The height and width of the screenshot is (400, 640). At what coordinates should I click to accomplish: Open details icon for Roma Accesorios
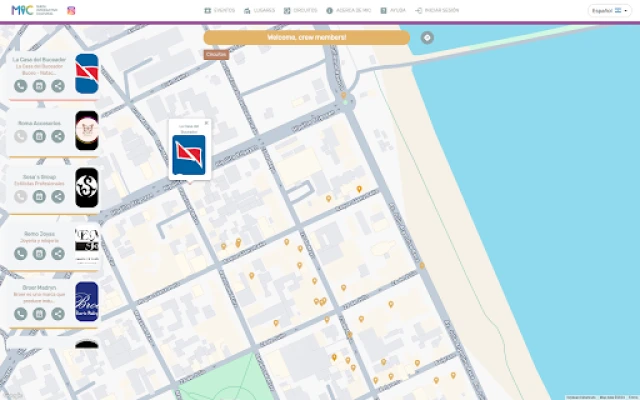pyautogui.click(x=39, y=136)
